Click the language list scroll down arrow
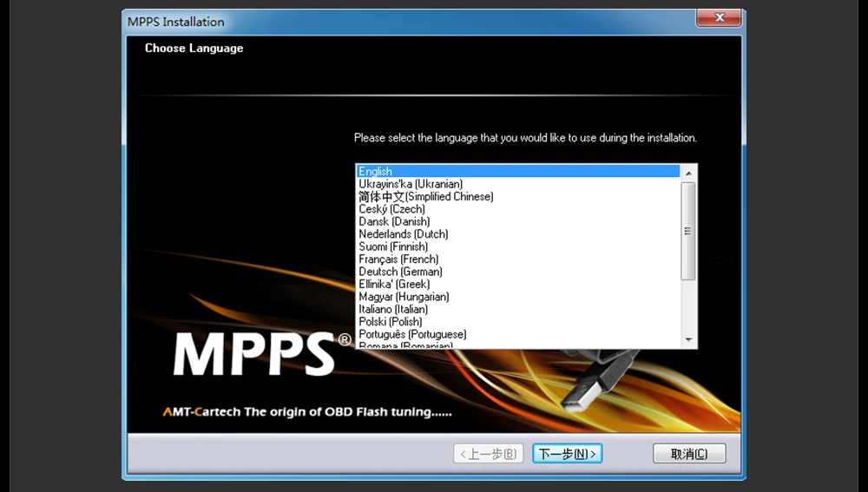The width and height of the screenshot is (868, 492). pos(688,339)
